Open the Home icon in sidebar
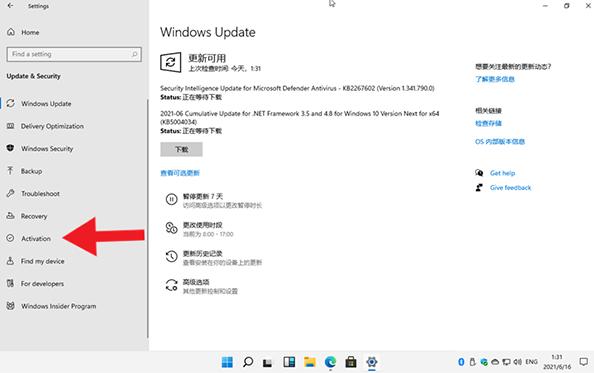Viewport: 594px width, 373px height. coord(11,32)
